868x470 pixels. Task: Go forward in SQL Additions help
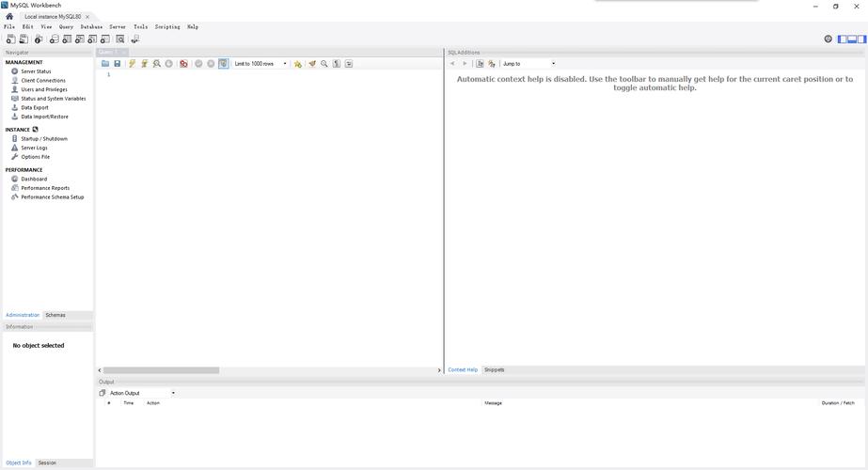tap(465, 64)
